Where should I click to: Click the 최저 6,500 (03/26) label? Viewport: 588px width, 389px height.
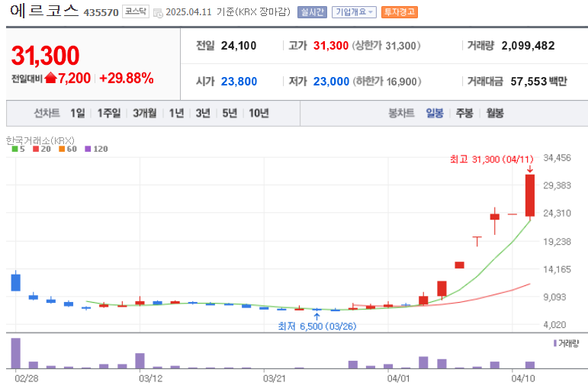click(316, 326)
